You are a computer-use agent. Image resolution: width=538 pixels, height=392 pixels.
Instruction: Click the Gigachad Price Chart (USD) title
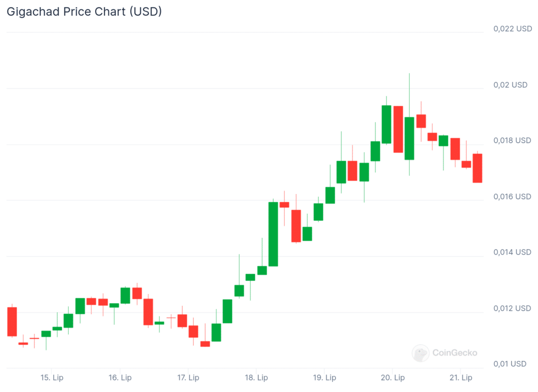(x=84, y=12)
